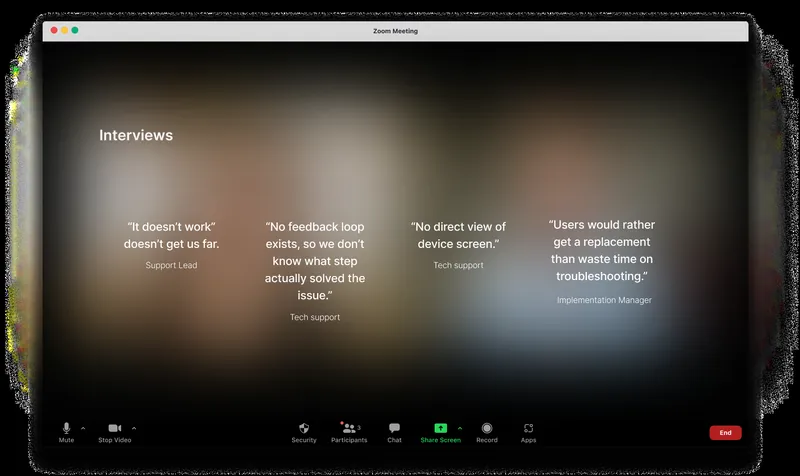The width and height of the screenshot is (800, 476).
Task: Click the "Zoom Meeting" window title
Action: click(395, 31)
